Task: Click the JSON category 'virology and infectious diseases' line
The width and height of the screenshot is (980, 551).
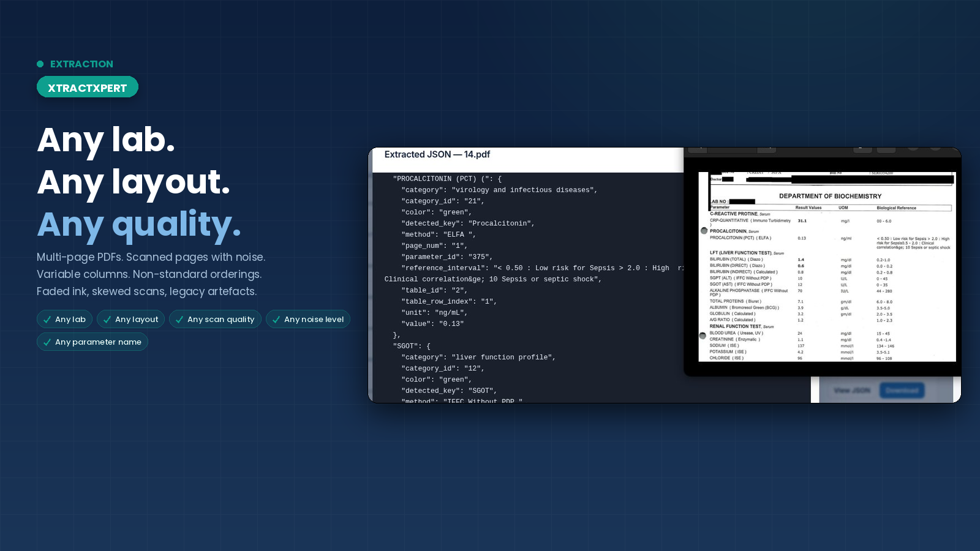Action: click(x=499, y=190)
